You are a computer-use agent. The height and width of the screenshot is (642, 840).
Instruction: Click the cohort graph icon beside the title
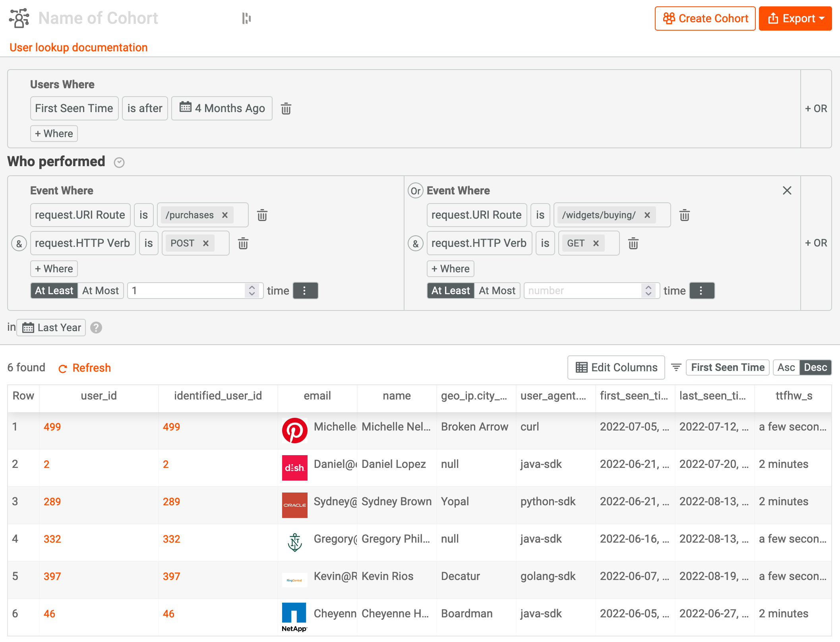tap(18, 18)
